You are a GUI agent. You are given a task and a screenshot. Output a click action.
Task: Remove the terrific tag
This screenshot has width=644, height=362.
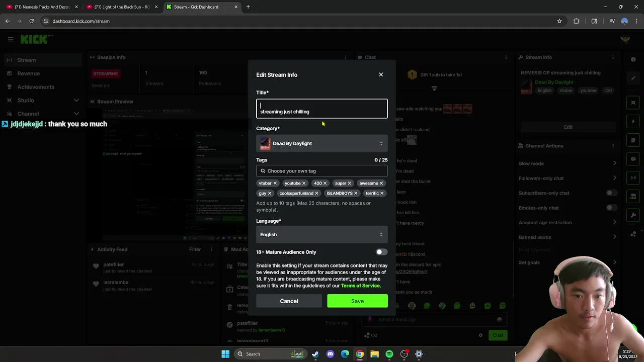click(x=382, y=193)
